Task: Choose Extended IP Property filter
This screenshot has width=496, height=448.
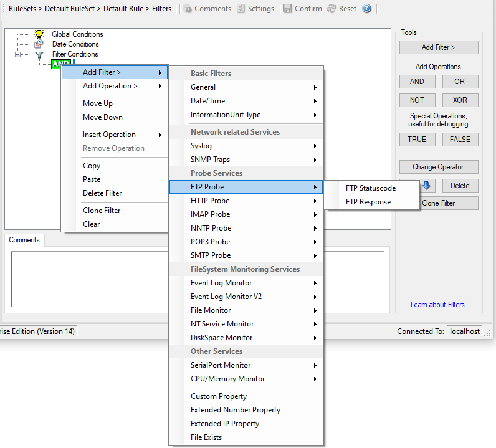Action: [x=224, y=424]
